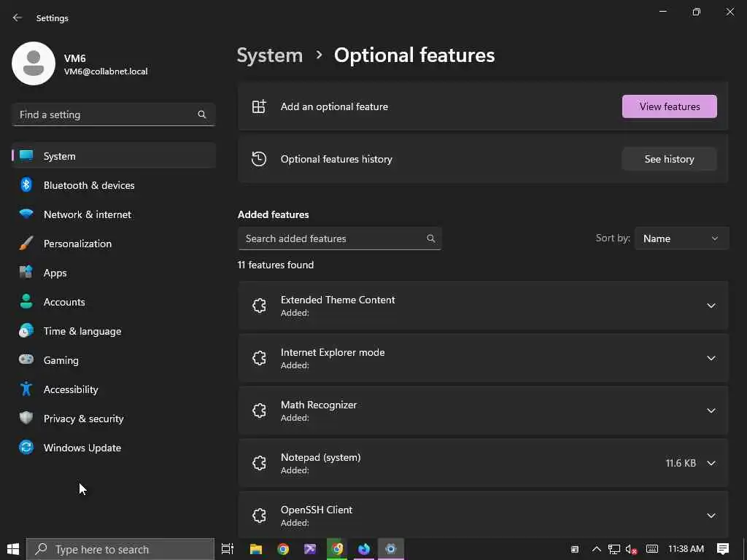Image resolution: width=747 pixels, height=560 pixels.
Task: Open Accessibility settings
Action: pyautogui.click(x=114, y=389)
